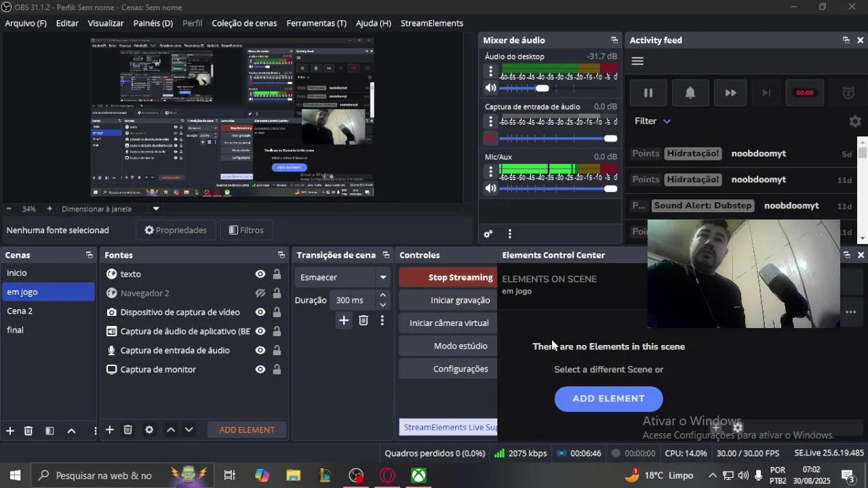Show the Navegador 2 source
Screen dimensions: 868x488
[x=260, y=293]
